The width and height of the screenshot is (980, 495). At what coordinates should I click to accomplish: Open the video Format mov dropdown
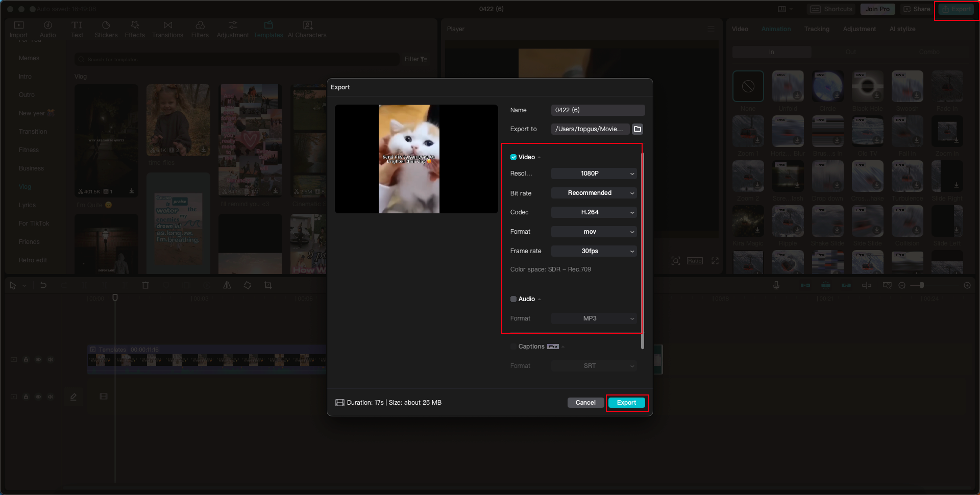[594, 232]
